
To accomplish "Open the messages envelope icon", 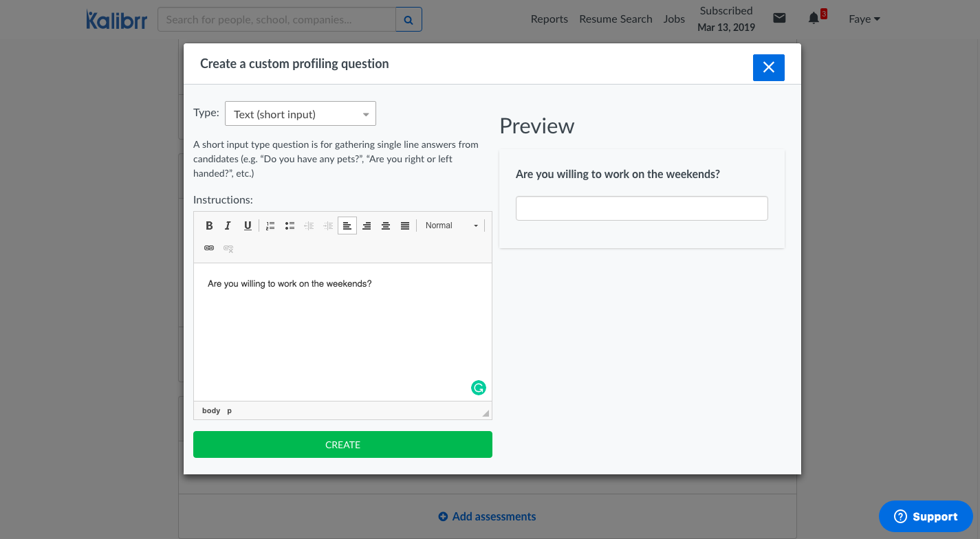I will 779,19.
